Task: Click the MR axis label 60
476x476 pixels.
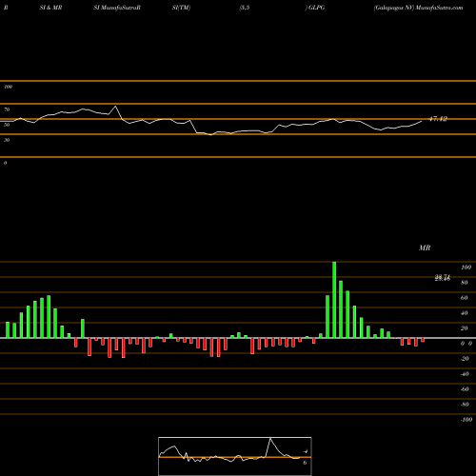Action: (465, 298)
